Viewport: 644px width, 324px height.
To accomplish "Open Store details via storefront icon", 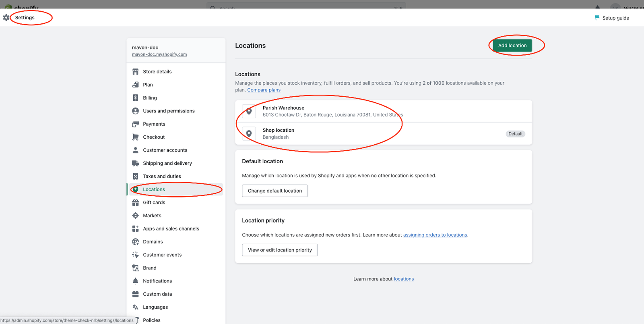I will point(136,72).
